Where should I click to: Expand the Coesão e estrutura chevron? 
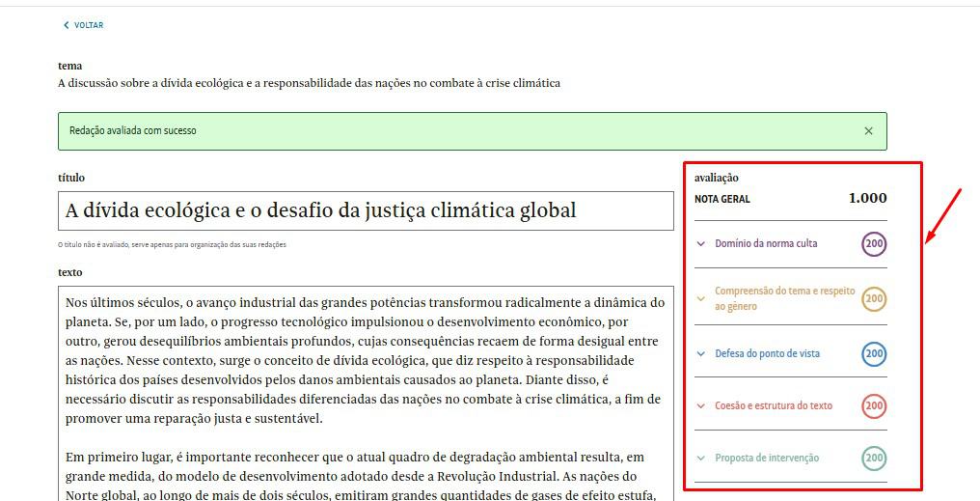(x=701, y=405)
